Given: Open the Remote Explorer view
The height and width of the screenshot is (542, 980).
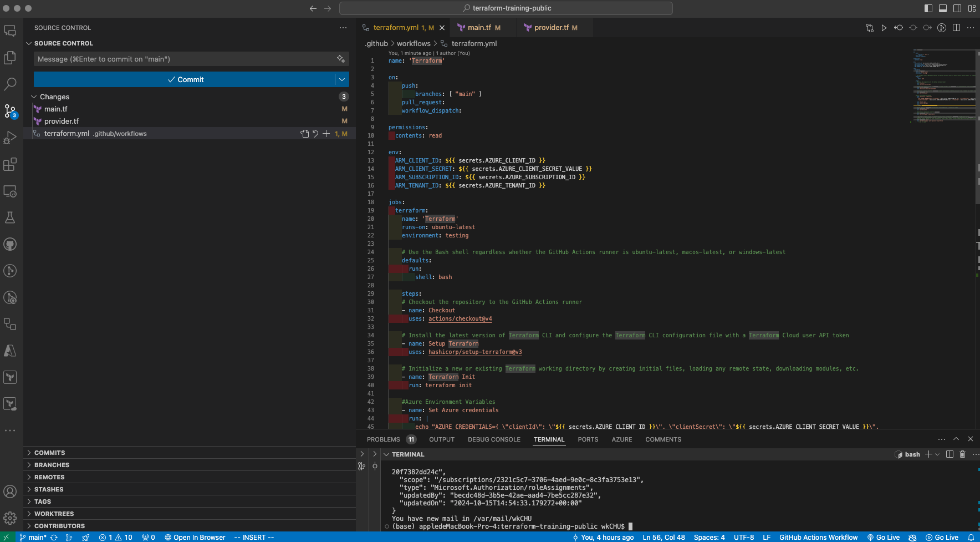Looking at the screenshot, I should point(10,191).
